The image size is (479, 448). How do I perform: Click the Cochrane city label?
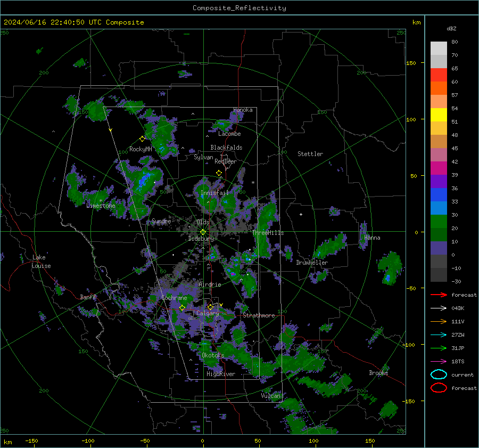(174, 298)
